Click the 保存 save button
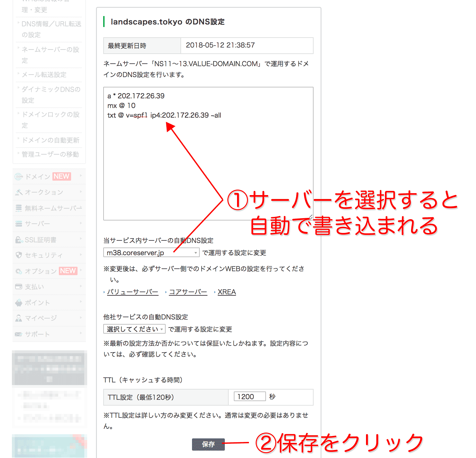This screenshot has height=458, width=476. pyautogui.click(x=208, y=444)
